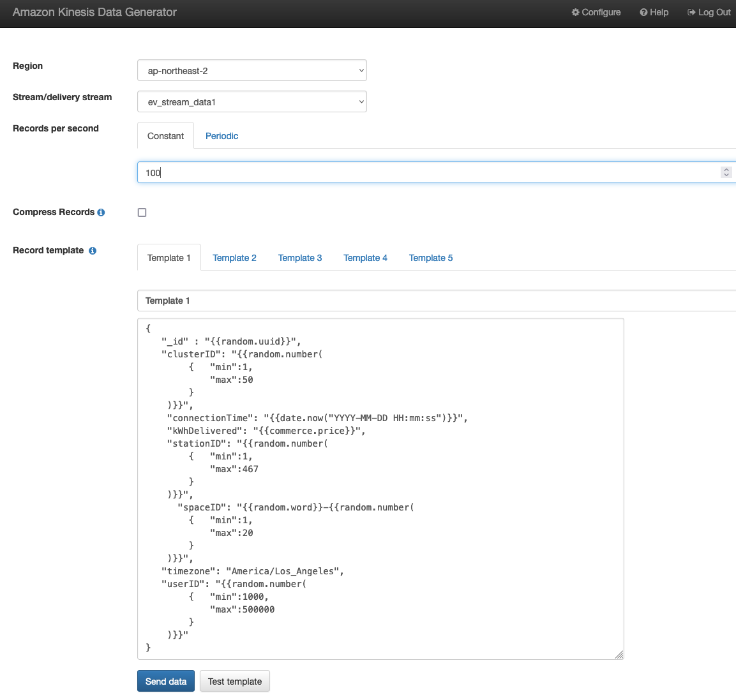Click the "spaceID" line in template

[296, 507]
